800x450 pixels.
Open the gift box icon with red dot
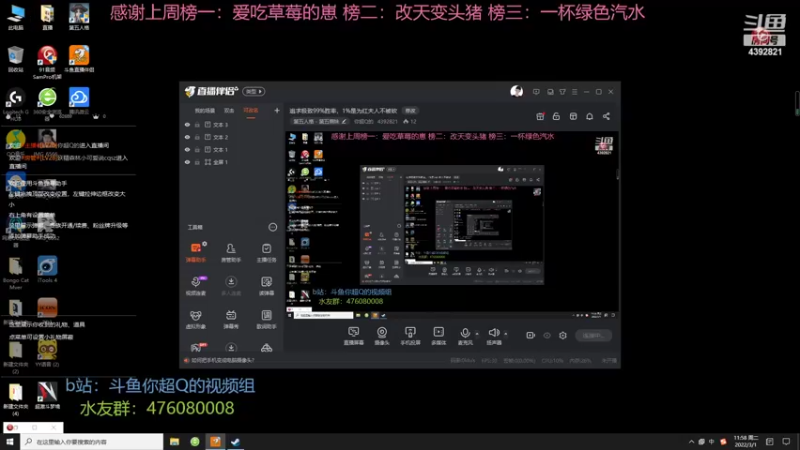click(x=540, y=116)
